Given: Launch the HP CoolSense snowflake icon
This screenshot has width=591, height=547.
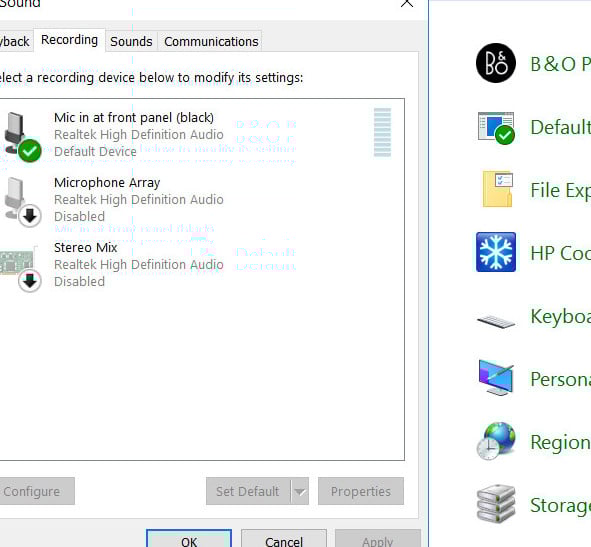Looking at the screenshot, I should click(x=496, y=252).
